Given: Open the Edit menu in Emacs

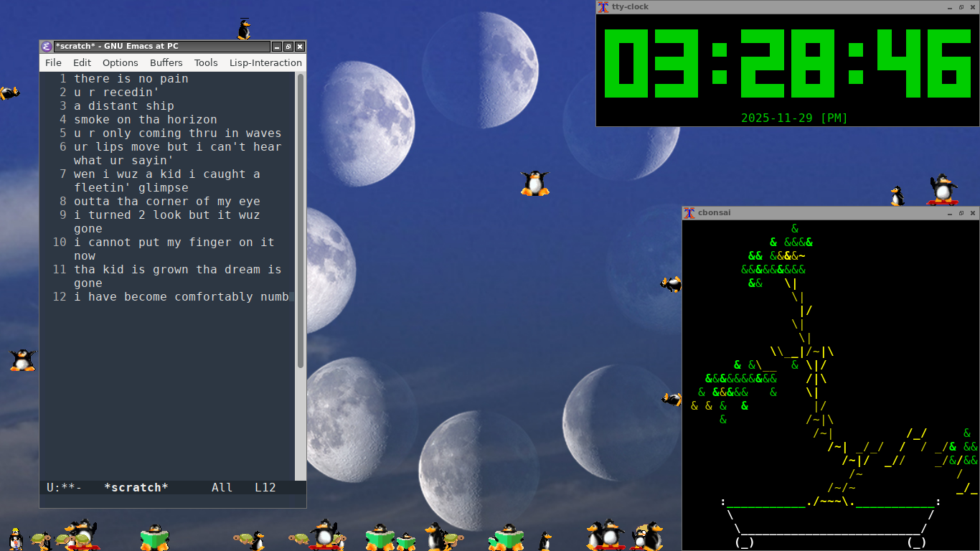Looking at the screenshot, I should coord(83,63).
